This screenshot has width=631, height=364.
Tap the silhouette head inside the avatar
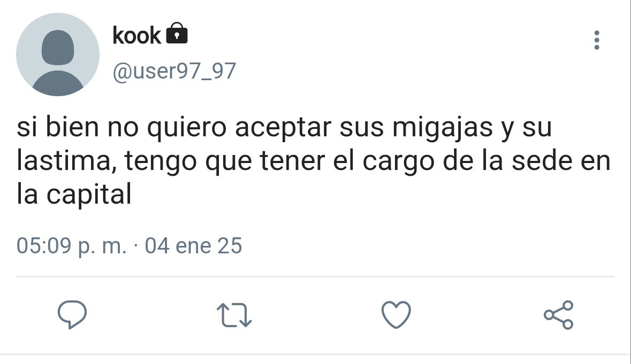coord(58,48)
